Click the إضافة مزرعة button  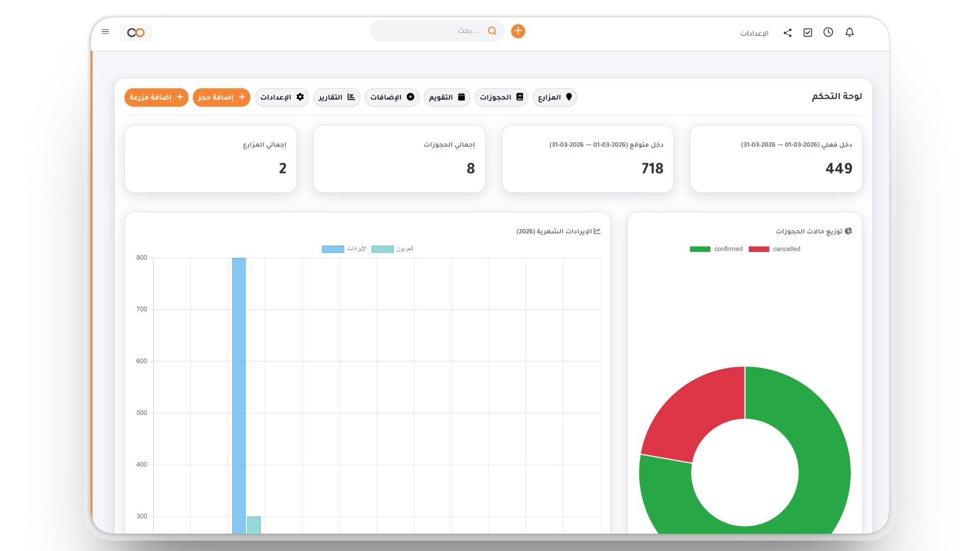coord(156,97)
